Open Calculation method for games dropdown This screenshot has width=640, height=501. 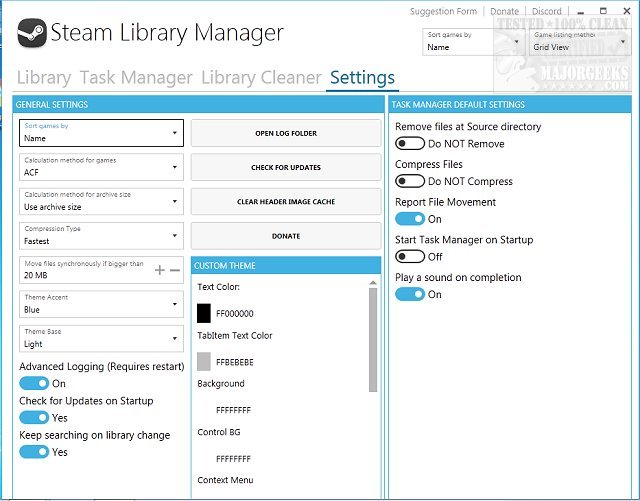(x=101, y=167)
